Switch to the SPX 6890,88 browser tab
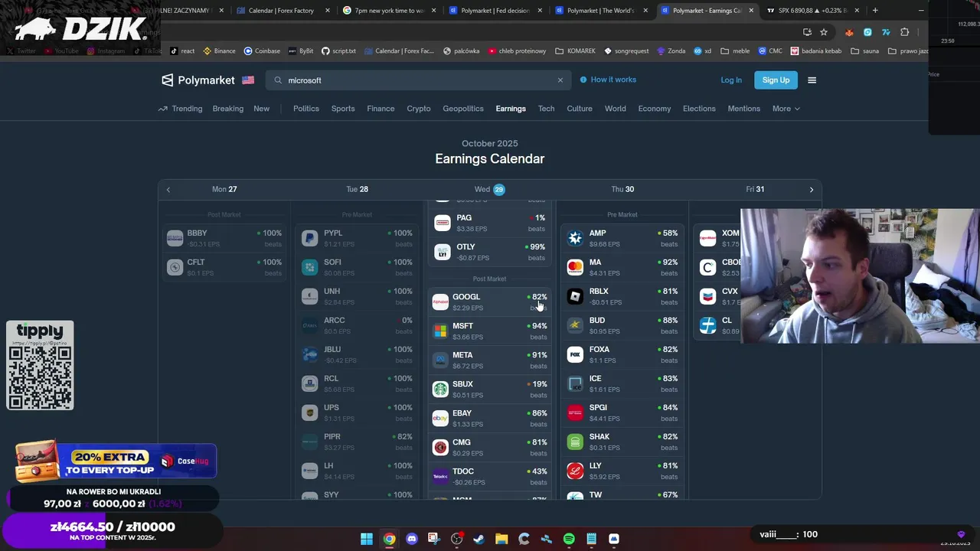This screenshot has width=980, height=551. tap(814, 11)
